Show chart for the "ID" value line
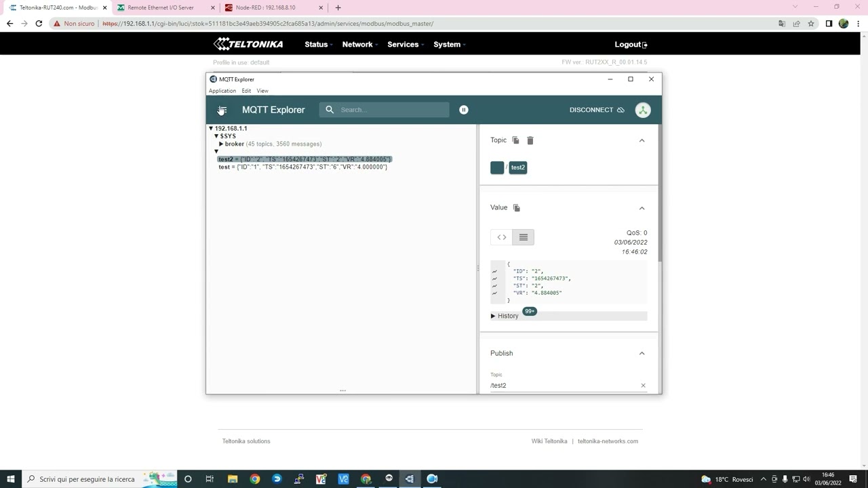 pyautogui.click(x=495, y=271)
